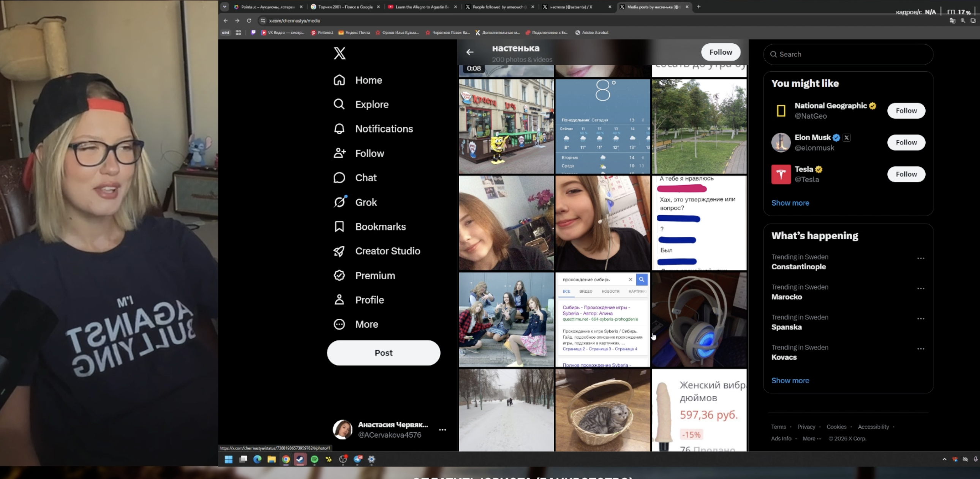Viewport: 980px width, 479px height.
Task: Open the cat in basket photo
Action: tap(602, 410)
